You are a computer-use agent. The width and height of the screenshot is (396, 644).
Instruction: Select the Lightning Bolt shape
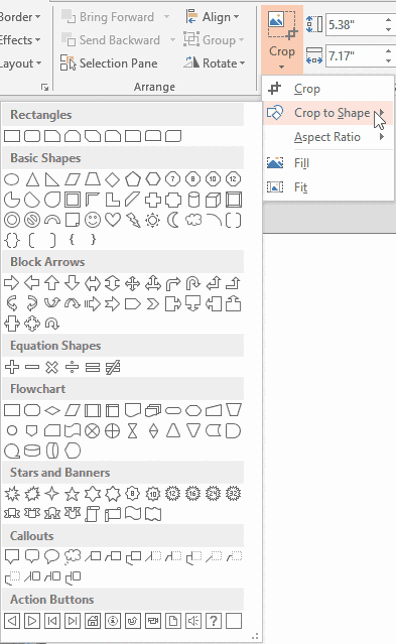click(133, 220)
